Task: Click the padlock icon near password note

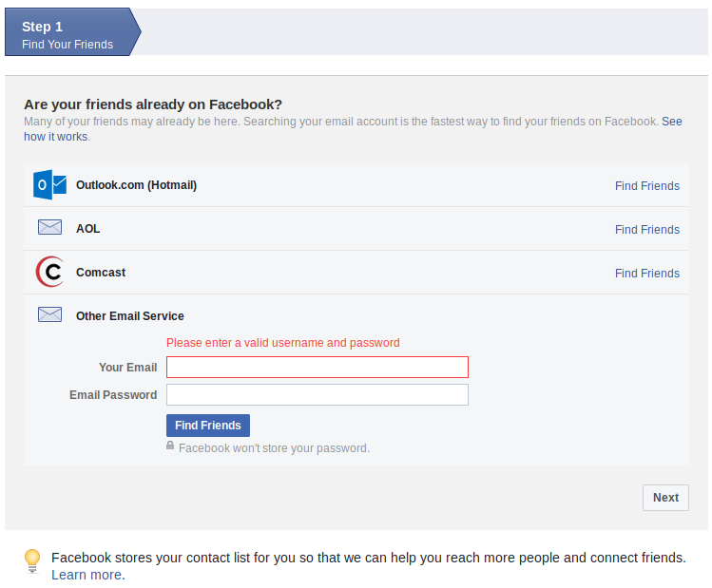Action: click(170, 446)
